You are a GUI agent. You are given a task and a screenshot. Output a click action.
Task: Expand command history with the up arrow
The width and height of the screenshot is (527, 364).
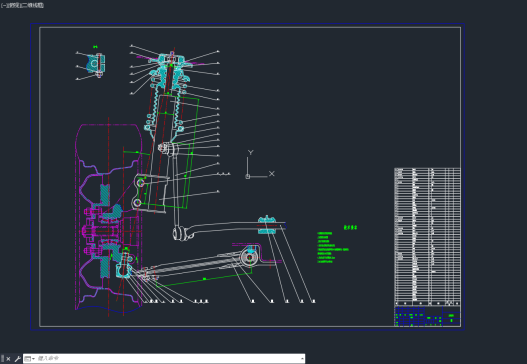coord(302,359)
